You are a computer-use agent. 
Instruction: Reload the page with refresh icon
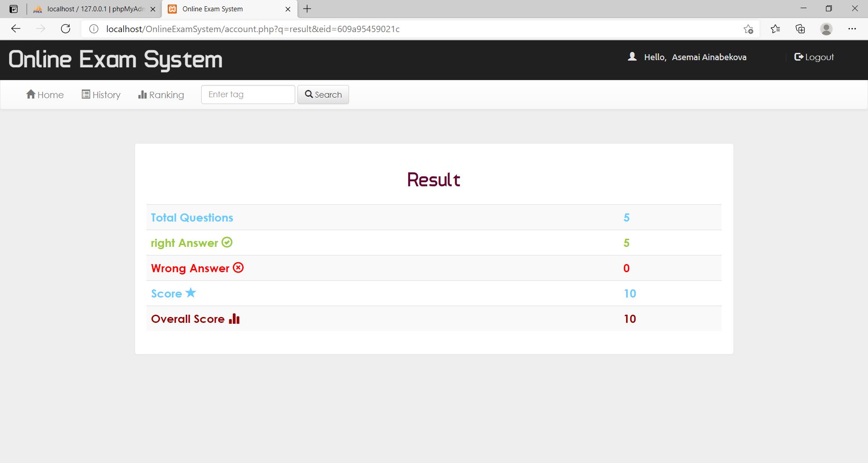point(66,29)
